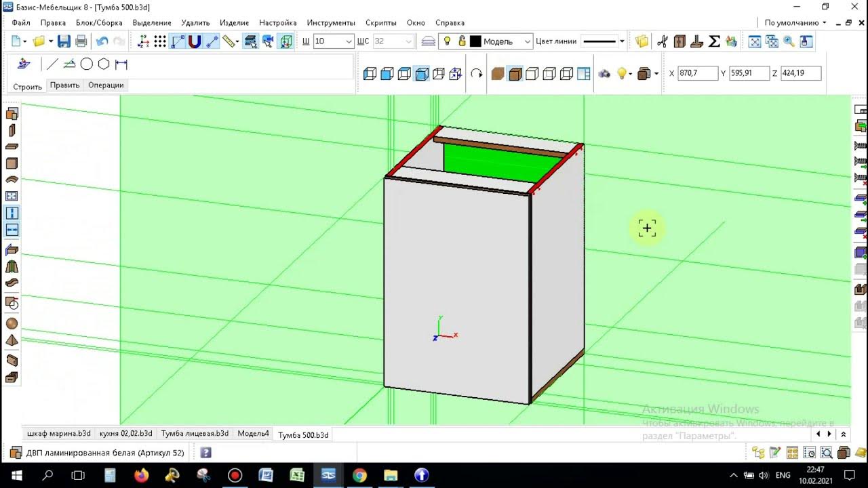Open the ШС combo box showing 32
Screen dimensions: 868x488
tap(393, 41)
